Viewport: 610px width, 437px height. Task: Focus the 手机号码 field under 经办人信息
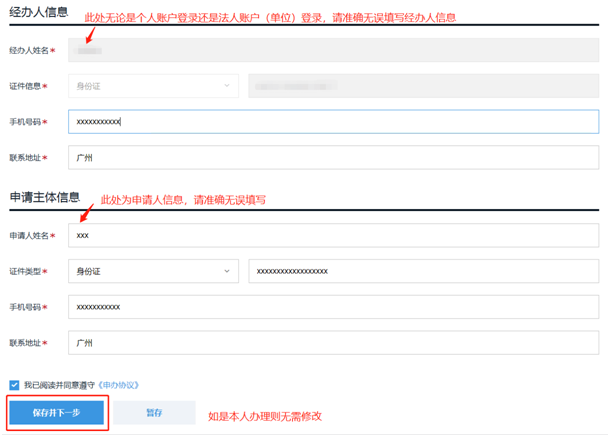[333, 122]
